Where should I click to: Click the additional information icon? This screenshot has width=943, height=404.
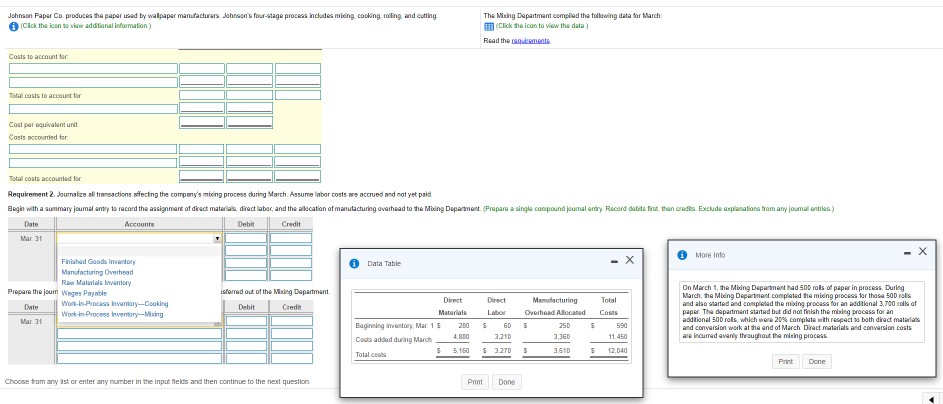[13, 26]
